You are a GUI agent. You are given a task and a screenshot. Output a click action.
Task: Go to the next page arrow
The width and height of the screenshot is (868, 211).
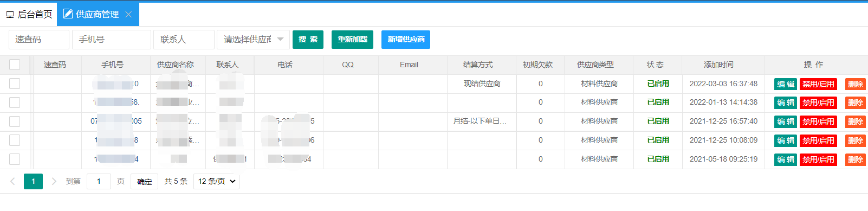pyautogui.click(x=54, y=181)
